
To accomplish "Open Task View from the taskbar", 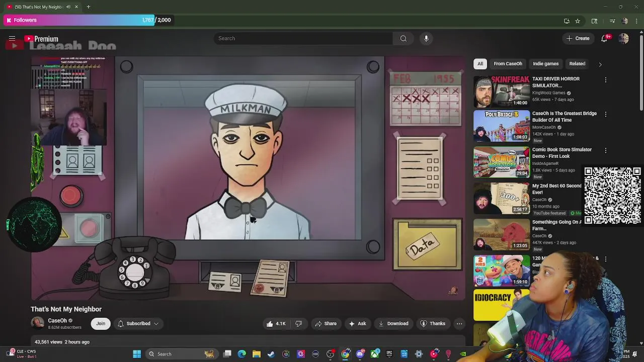I will (227, 354).
